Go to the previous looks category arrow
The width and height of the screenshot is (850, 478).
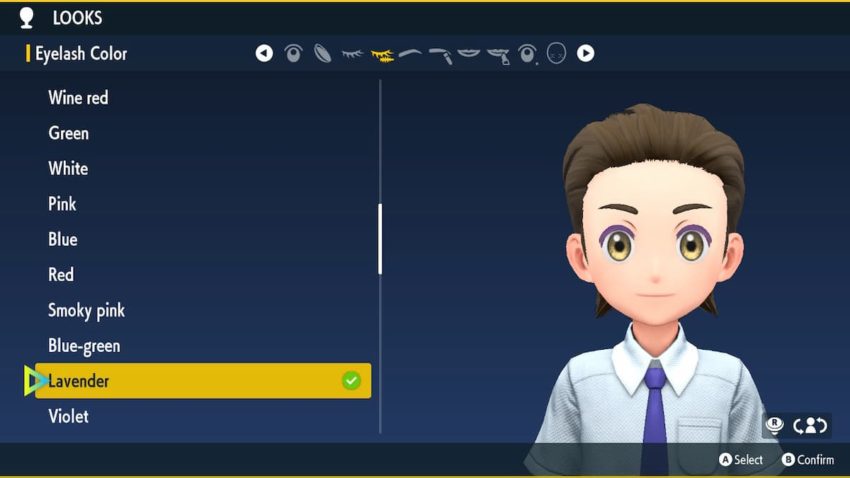pos(264,53)
